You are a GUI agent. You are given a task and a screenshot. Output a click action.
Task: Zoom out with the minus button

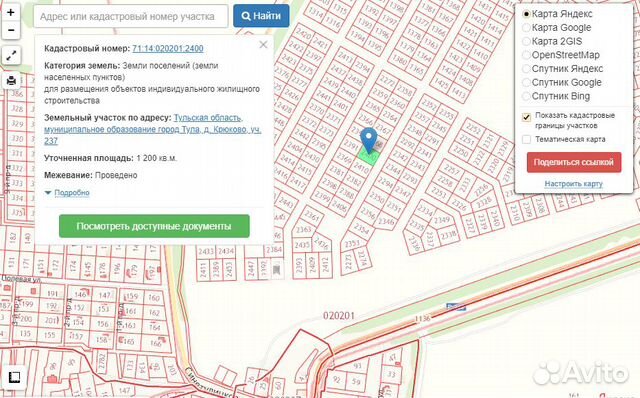click(11, 30)
